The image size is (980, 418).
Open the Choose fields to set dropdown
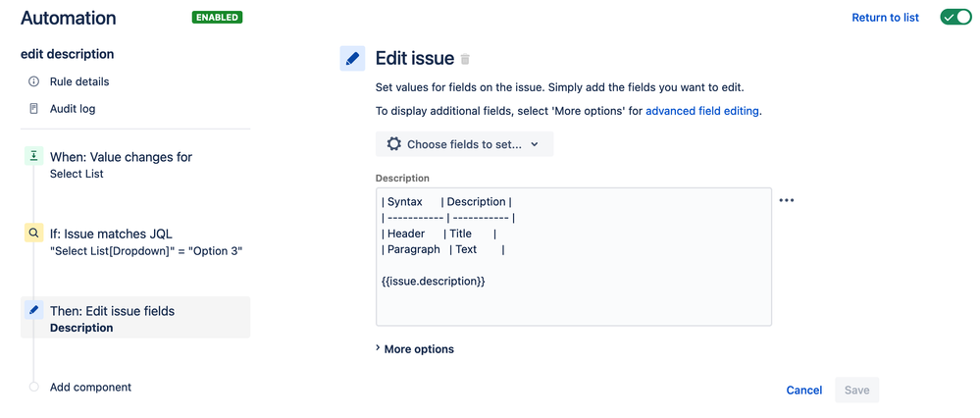pyautogui.click(x=464, y=144)
